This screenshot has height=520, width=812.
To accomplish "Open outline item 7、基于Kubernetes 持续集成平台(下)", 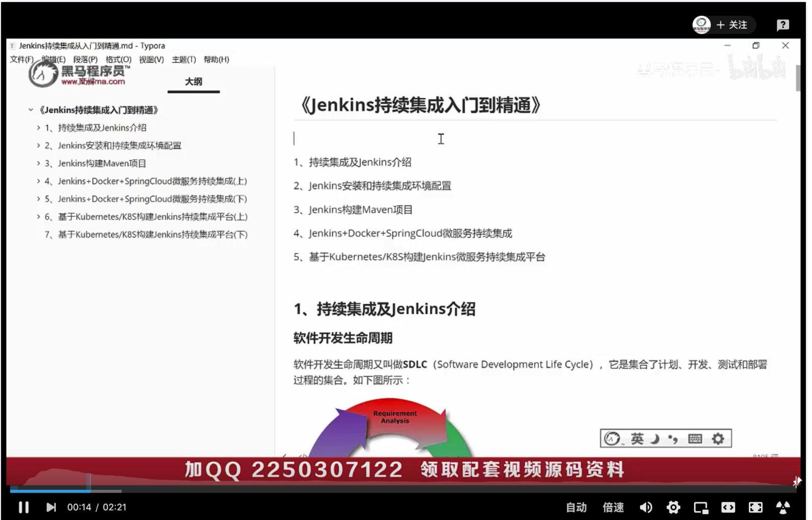I will (146, 235).
